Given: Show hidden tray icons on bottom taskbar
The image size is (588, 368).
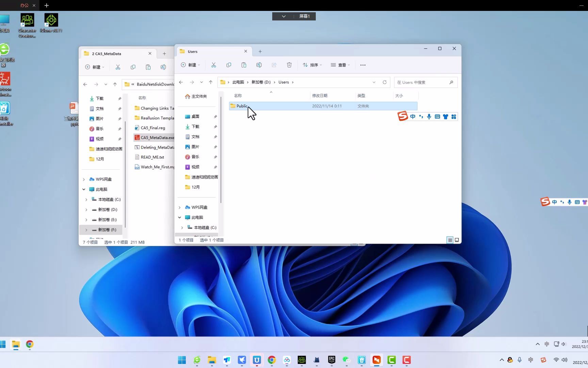Looking at the screenshot, I should coord(502,360).
